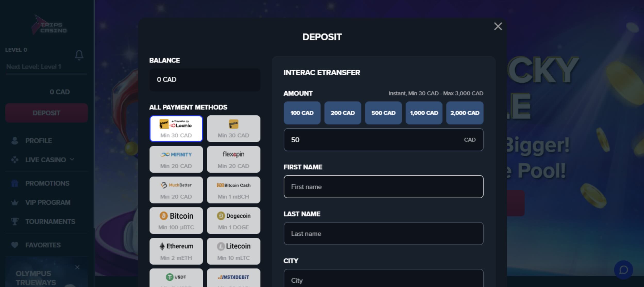
Task: Select the Ethereum payment tile
Action: tap(176, 251)
